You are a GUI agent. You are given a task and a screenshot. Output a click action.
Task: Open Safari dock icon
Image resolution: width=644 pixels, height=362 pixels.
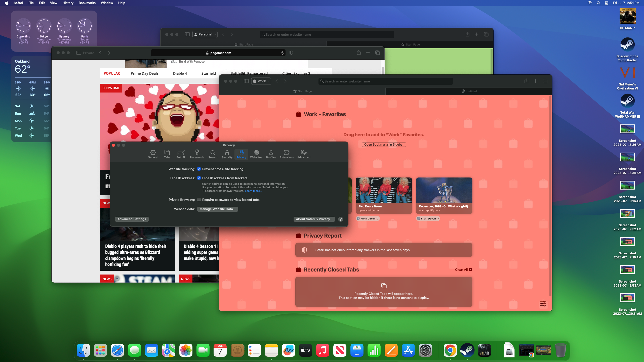(117, 350)
